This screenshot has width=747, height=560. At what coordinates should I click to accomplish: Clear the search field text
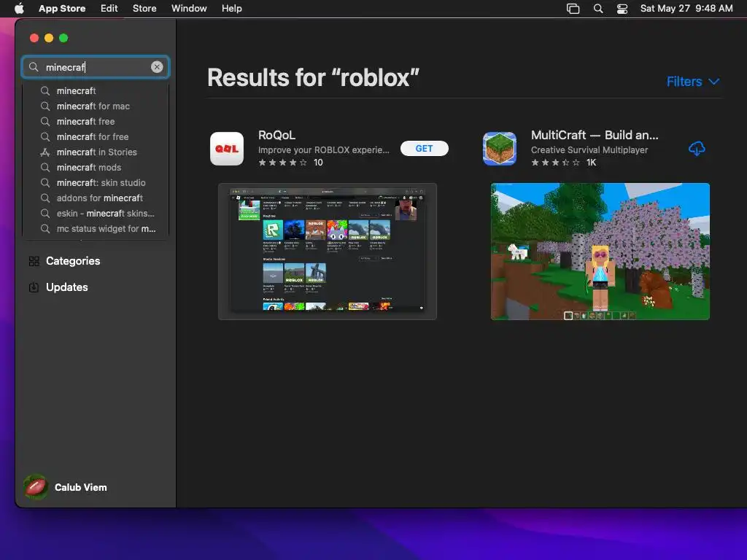(157, 67)
